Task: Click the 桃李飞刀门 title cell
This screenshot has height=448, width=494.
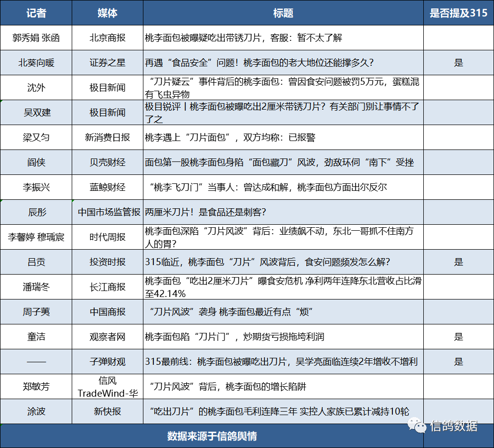Action: point(283,187)
